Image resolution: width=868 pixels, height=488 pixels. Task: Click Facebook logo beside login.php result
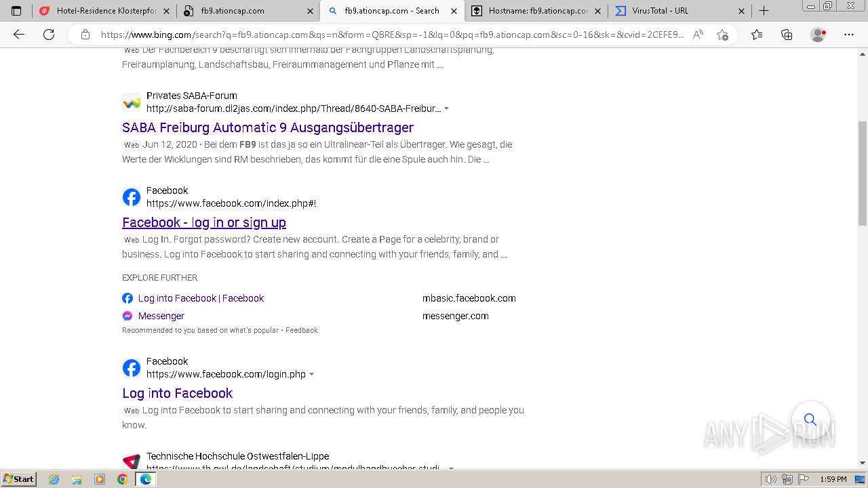point(132,368)
